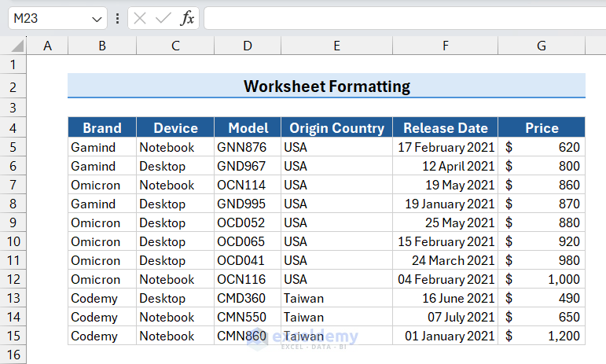Click the formula bar resize dots handle

[x=117, y=18]
